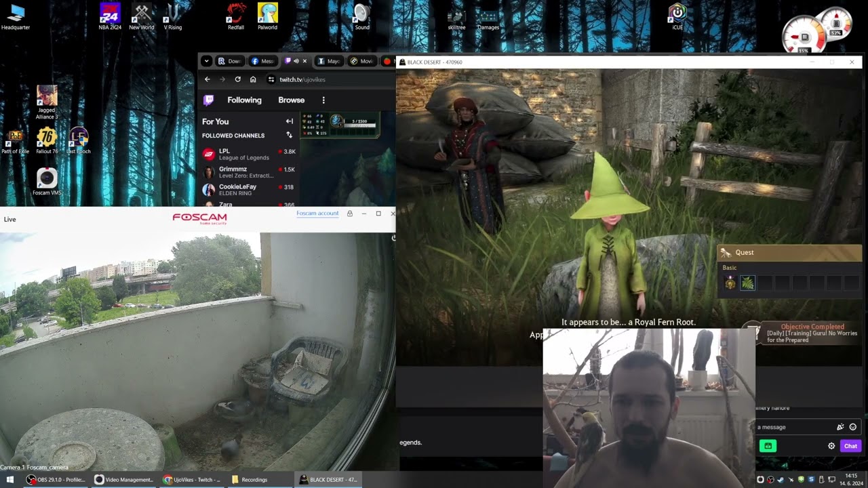
Task: Click the fern item in Quest panel
Action: (747, 283)
